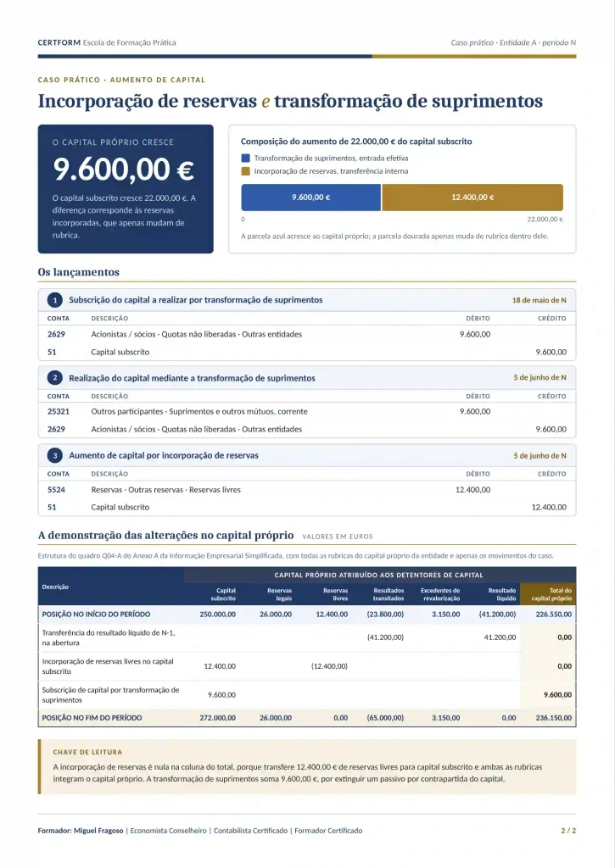
Task: Click the 'Resultados transitados' column header
Action: [x=389, y=594]
